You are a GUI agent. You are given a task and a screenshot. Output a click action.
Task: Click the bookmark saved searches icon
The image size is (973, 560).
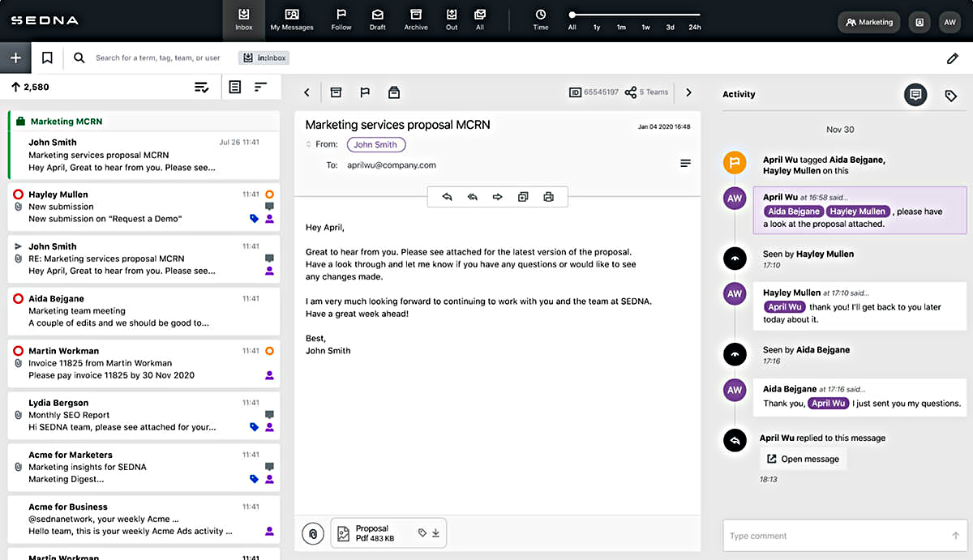[47, 58]
